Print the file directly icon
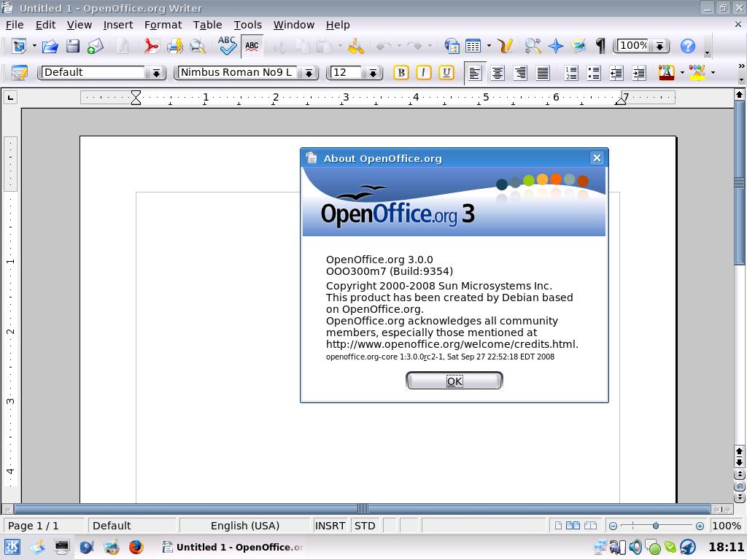 pos(174,46)
